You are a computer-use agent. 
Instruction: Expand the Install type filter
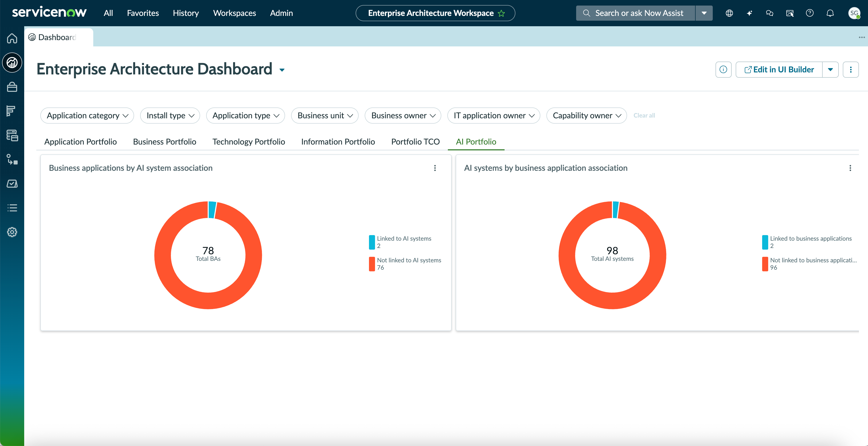coord(170,115)
